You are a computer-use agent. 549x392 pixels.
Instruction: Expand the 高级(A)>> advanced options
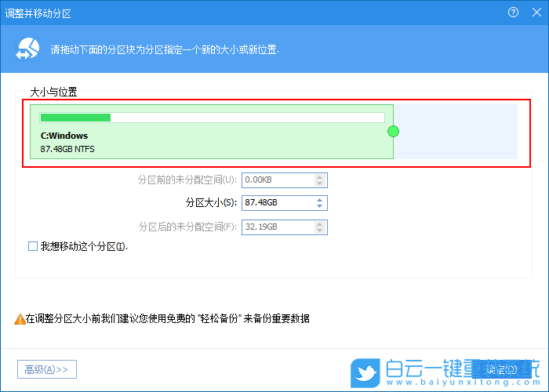[x=47, y=369]
